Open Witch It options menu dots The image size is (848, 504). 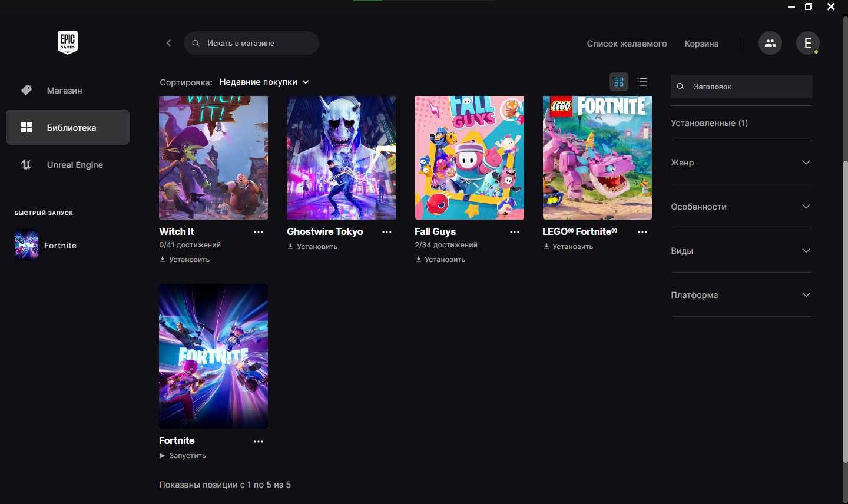[259, 232]
